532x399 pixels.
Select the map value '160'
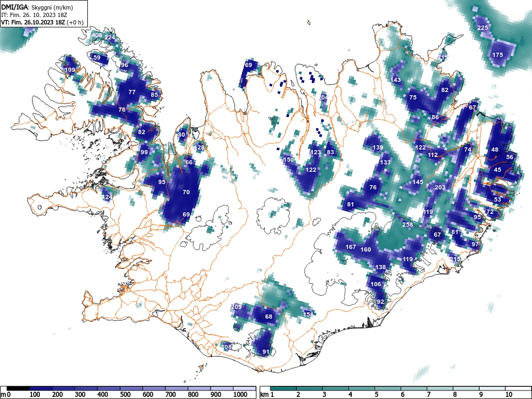(366, 250)
